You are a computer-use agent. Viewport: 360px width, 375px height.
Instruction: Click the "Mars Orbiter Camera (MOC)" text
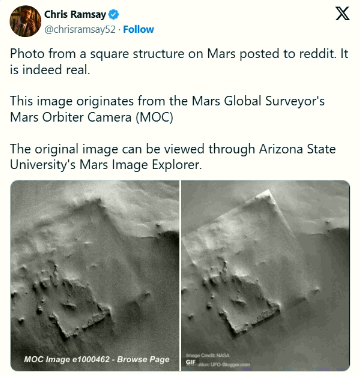pos(92,117)
